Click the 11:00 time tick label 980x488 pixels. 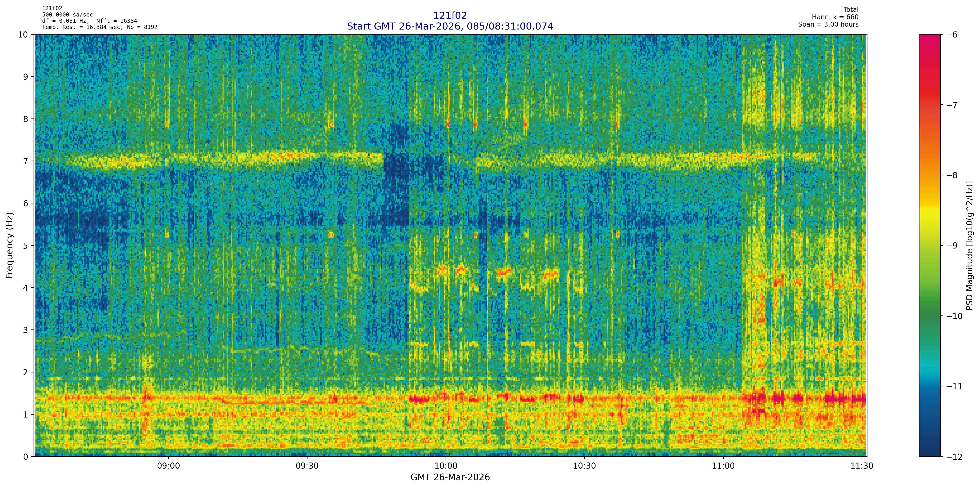[x=723, y=466]
